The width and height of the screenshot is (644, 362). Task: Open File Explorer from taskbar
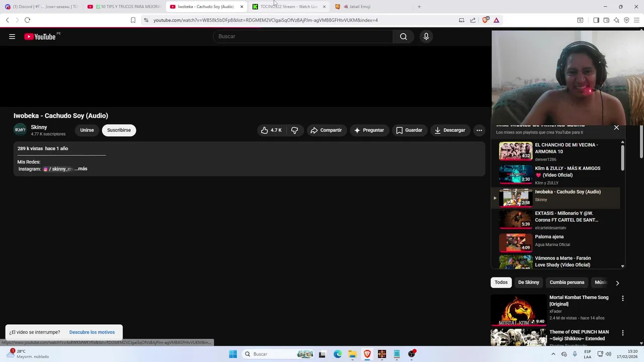coord(352,354)
